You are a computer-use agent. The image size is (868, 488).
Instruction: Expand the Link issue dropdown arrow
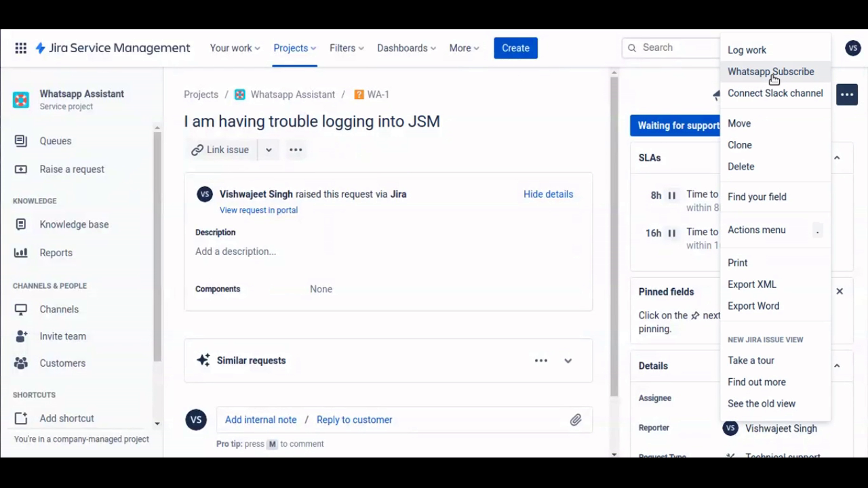269,150
